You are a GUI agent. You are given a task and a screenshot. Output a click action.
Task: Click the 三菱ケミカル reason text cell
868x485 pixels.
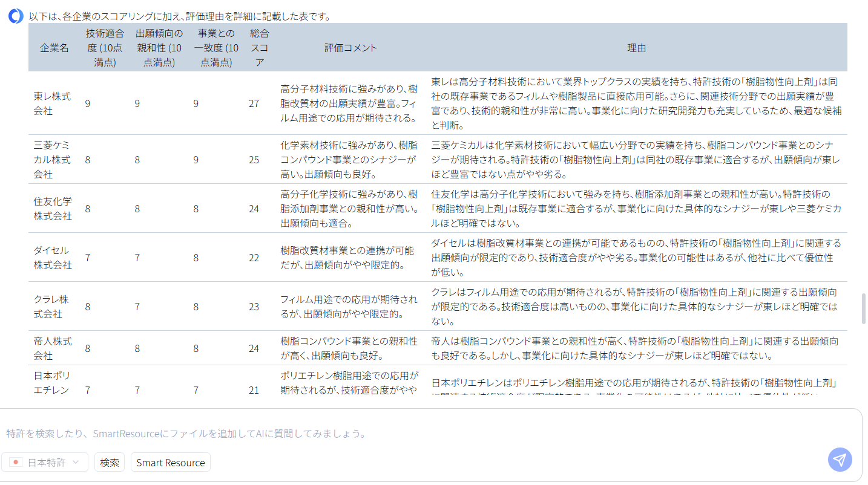tap(637, 160)
